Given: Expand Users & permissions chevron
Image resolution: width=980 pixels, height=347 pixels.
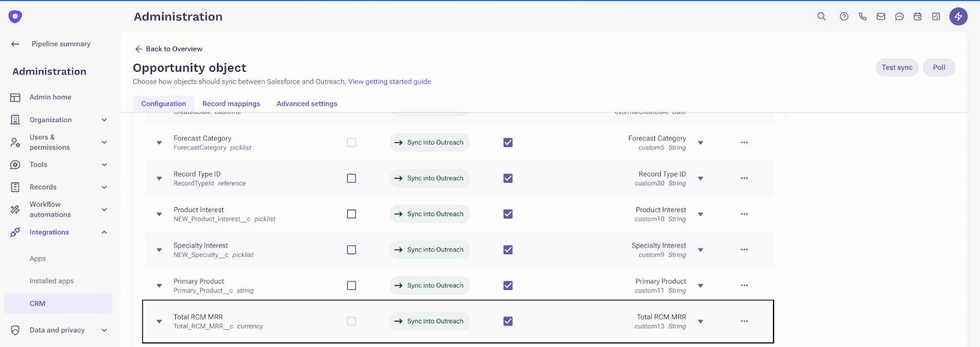Looking at the screenshot, I should click(x=104, y=142).
